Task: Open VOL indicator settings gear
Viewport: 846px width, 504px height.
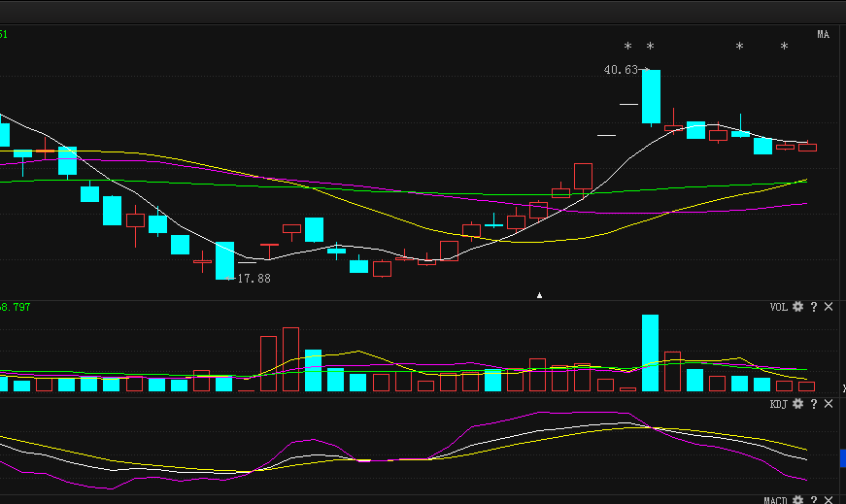Action: click(797, 307)
